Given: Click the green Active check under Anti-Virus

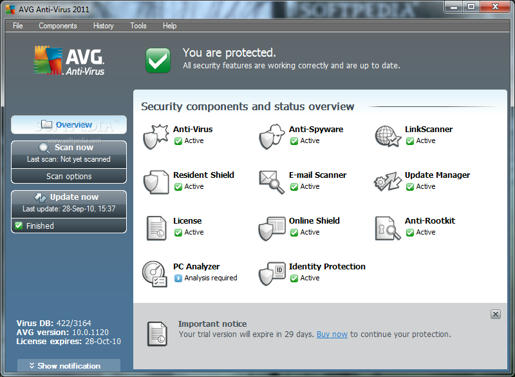Looking at the screenshot, I should click(x=178, y=141).
